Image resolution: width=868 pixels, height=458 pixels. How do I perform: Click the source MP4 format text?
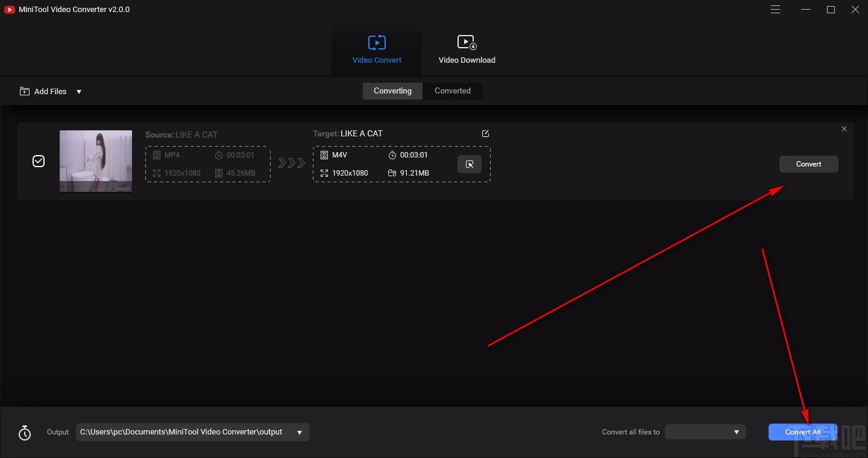click(x=172, y=155)
